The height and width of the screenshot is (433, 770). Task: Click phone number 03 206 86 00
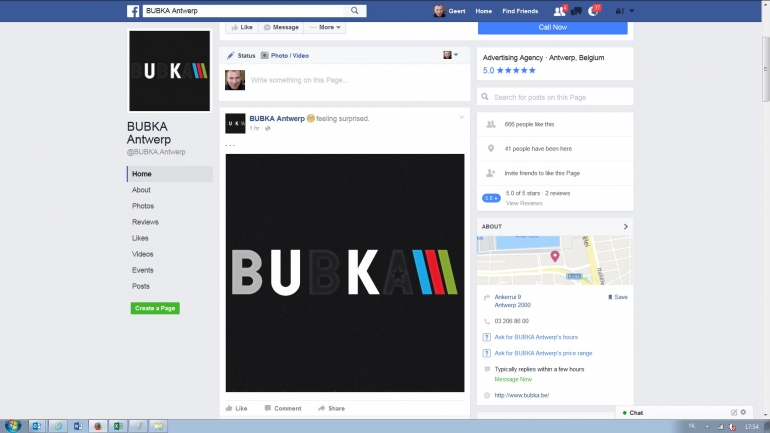tap(512, 321)
